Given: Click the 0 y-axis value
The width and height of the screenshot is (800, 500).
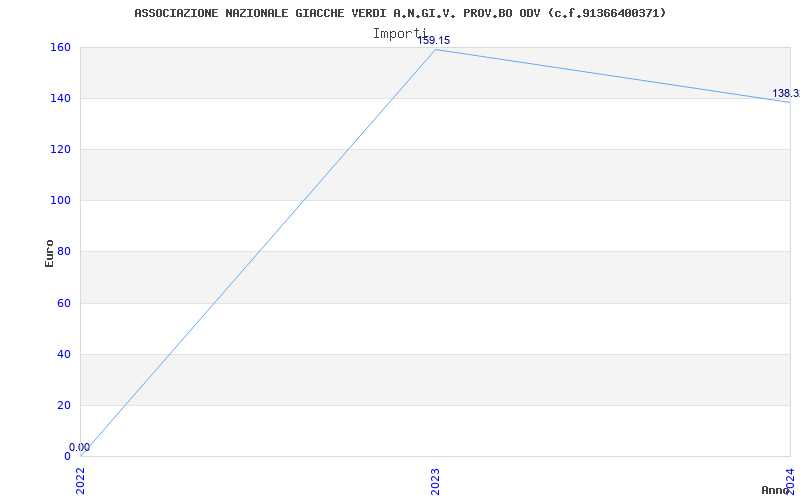Looking at the screenshot, I should tap(67, 457).
